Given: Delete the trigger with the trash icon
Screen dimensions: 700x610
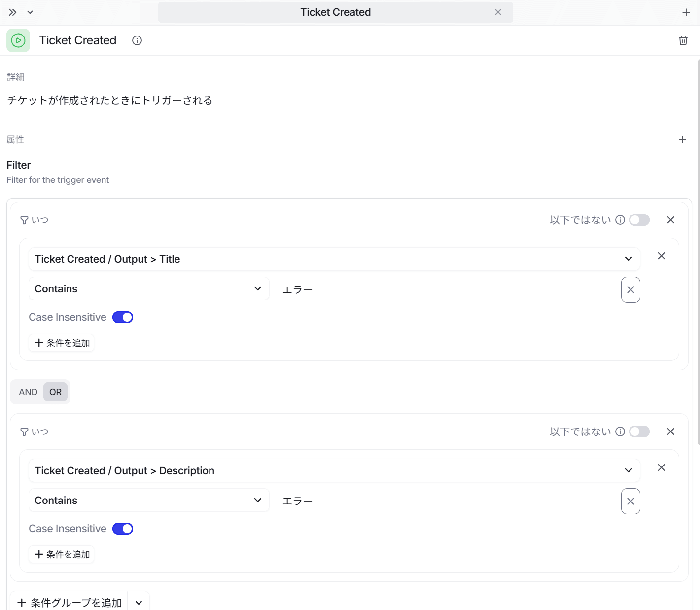Looking at the screenshot, I should coord(683,40).
